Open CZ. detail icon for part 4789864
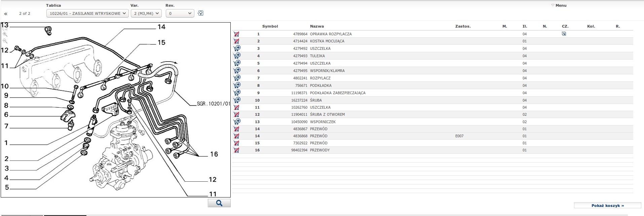 click(564, 34)
